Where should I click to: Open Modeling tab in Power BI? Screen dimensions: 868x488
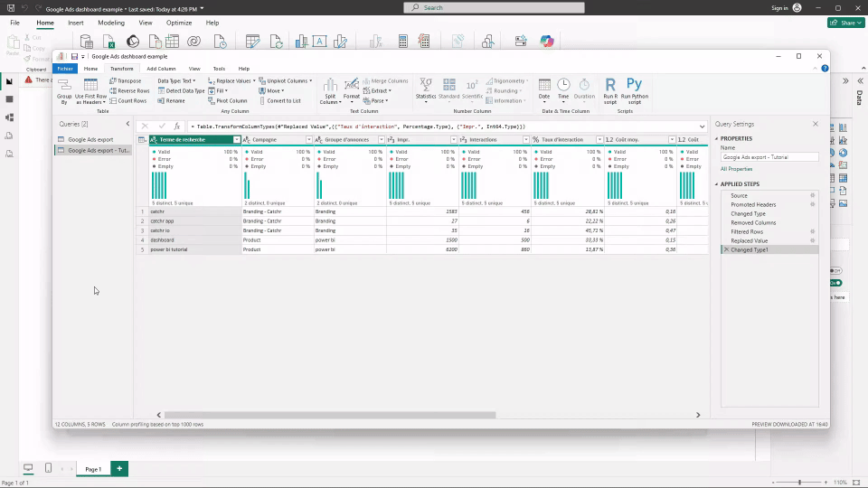pos(111,23)
